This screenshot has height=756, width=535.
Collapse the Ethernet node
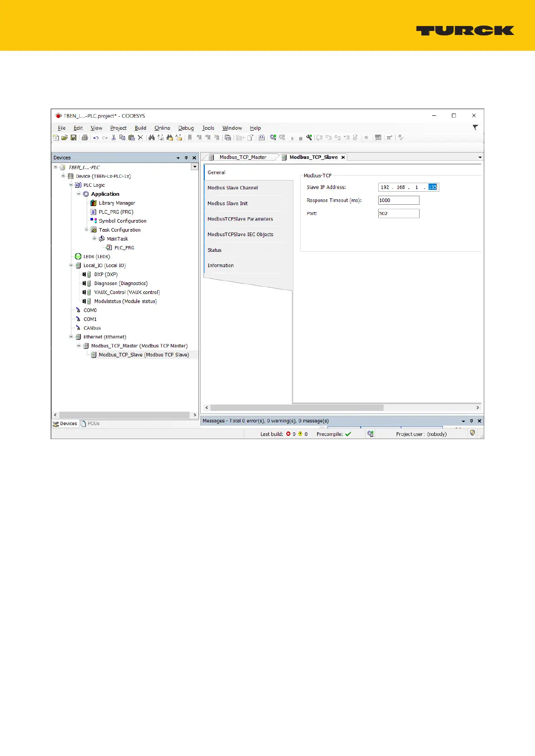pos(71,337)
